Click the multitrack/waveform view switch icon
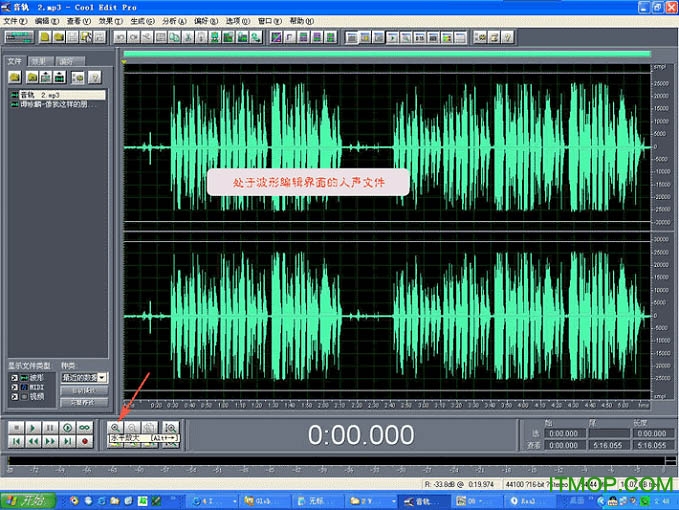 click(19, 37)
